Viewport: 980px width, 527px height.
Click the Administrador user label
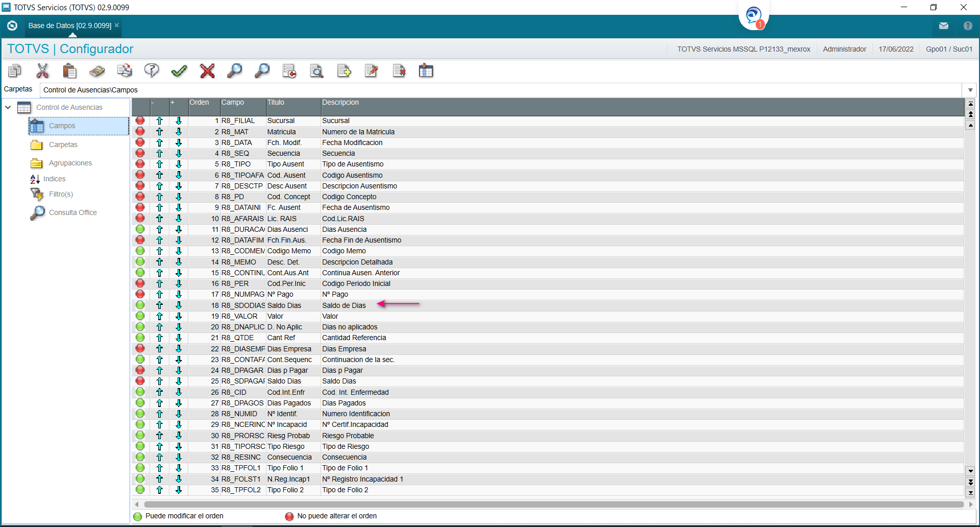[x=845, y=49]
